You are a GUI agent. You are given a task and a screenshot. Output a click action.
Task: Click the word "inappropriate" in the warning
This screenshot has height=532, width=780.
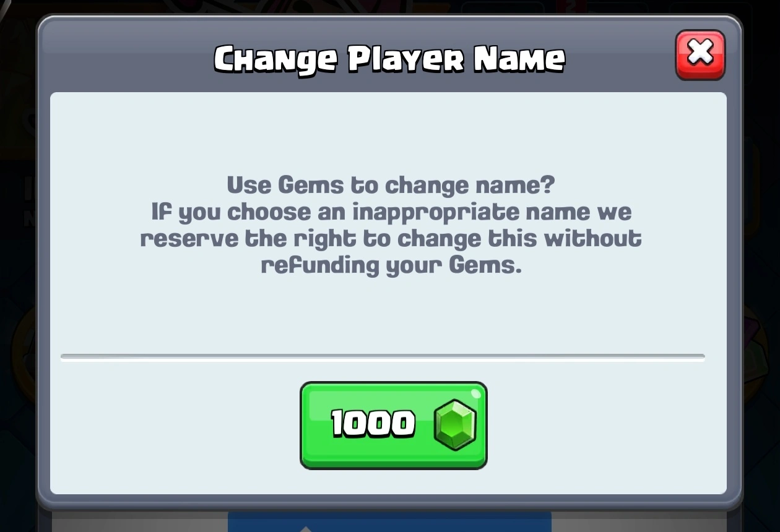(x=436, y=212)
